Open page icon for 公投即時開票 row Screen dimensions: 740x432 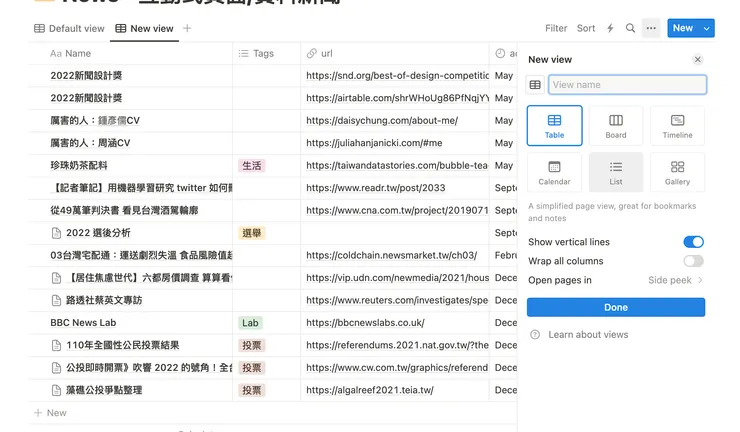[x=56, y=367]
